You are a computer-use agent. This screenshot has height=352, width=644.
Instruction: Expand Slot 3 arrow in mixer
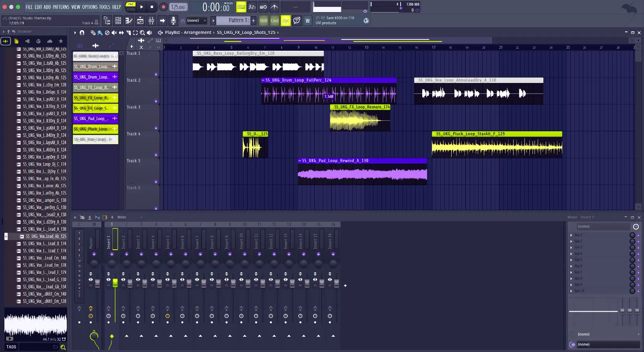[x=571, y=248]
